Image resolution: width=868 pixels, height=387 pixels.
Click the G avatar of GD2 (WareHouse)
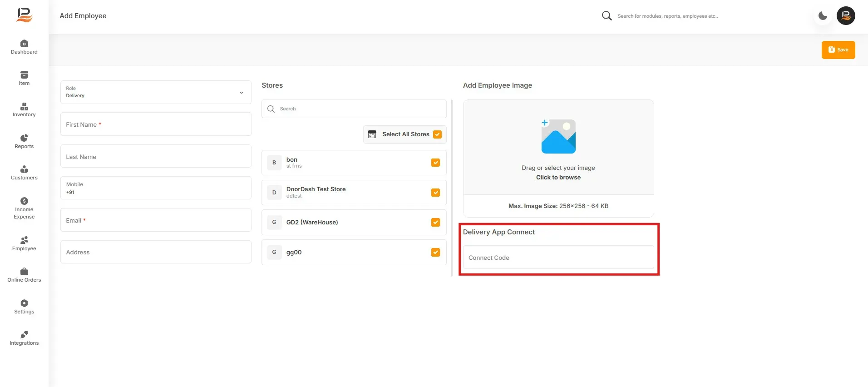[x=274, y=222]
